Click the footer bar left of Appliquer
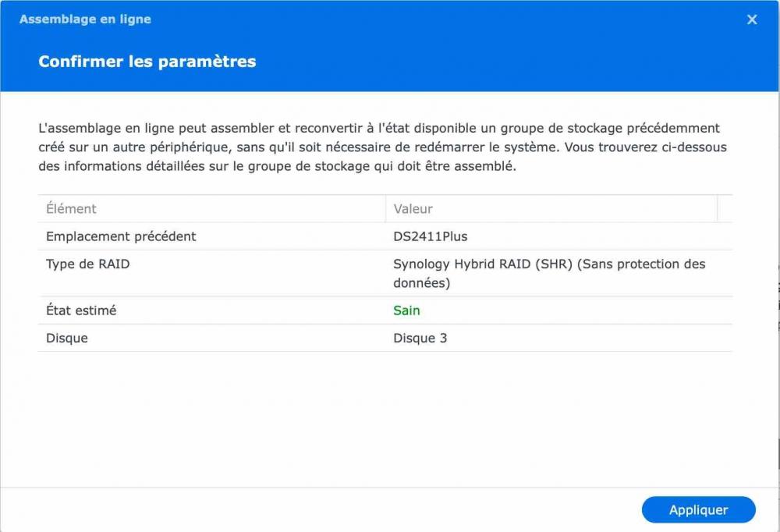This screenshot has width=780, height=532. point(312,509)
